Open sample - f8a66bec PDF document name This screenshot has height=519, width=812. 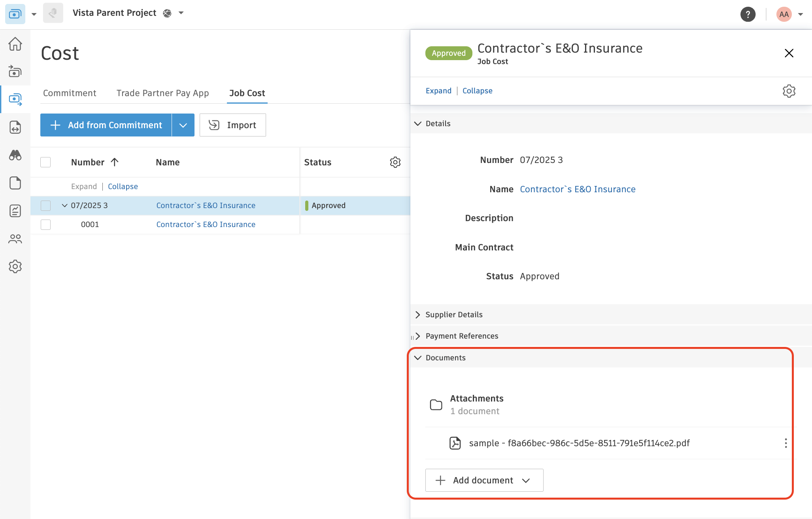(x=579, y=443)
